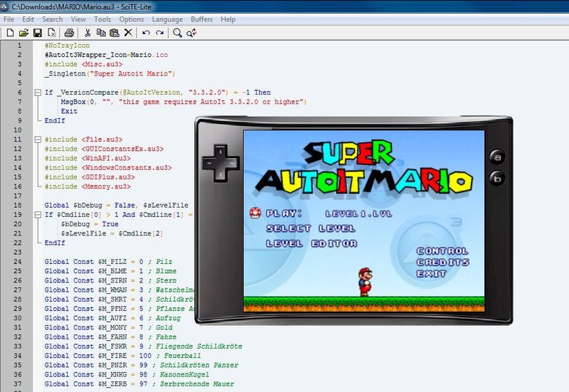The image size is (569, 392).
Task: Click the '#NoTrayIcon' directive on line 1
Action: point(67,46)
